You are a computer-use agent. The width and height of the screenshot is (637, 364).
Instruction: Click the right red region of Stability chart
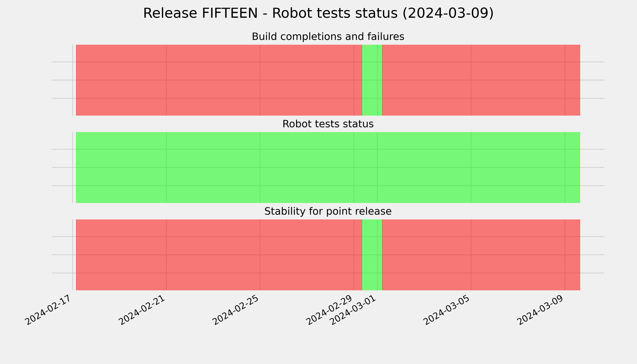pyautogui.click(x=481, y=255)
